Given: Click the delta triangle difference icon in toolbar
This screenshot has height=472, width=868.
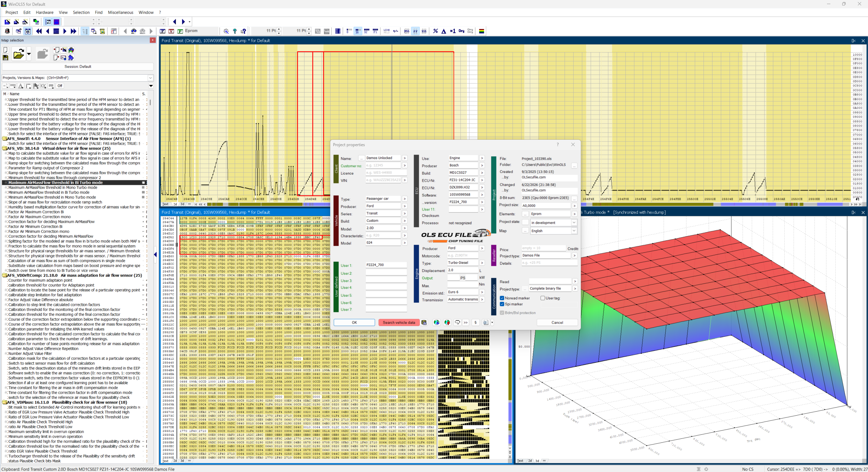Looking at the screenshot, I should coord(444,31).
